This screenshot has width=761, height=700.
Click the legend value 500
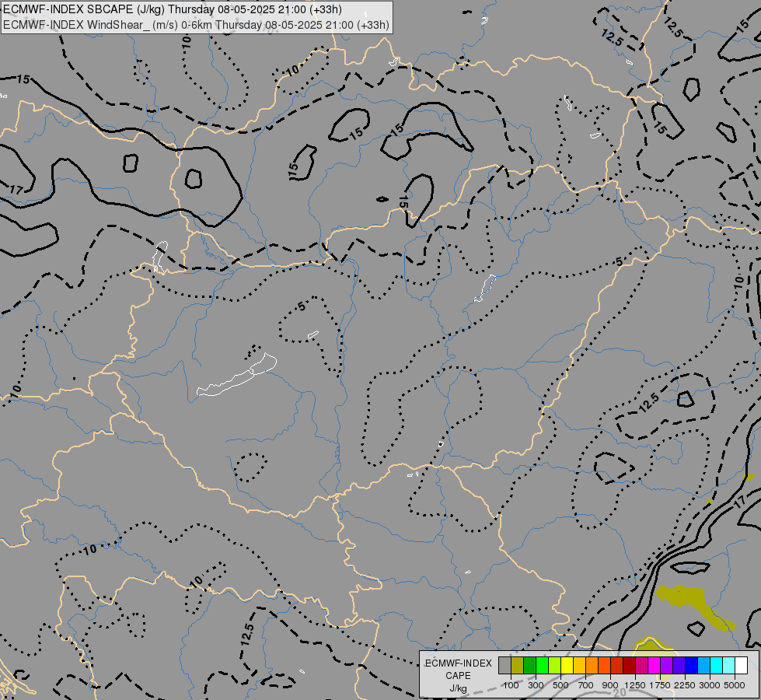[560, 685]
